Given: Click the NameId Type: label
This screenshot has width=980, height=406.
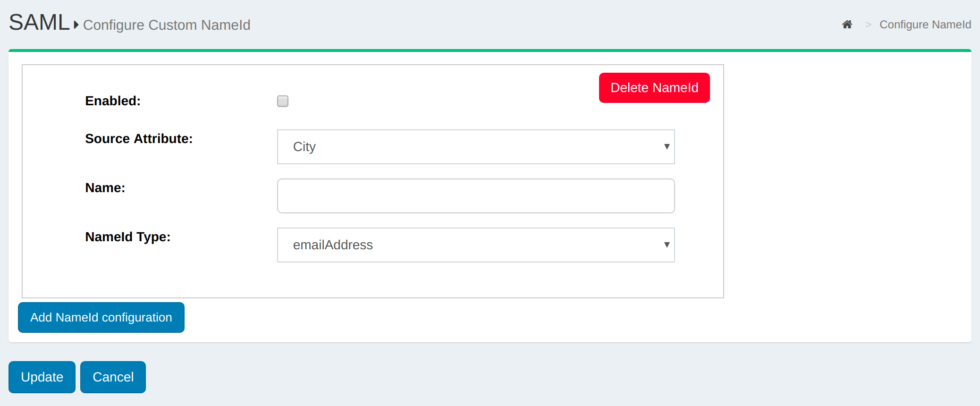Looking at the screenshot, I should pos(127,237).
